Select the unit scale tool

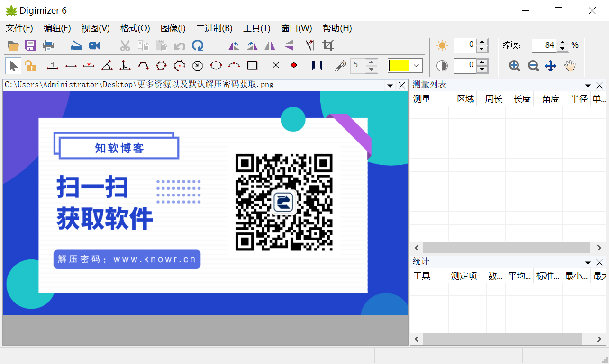(x=53, y=66)
